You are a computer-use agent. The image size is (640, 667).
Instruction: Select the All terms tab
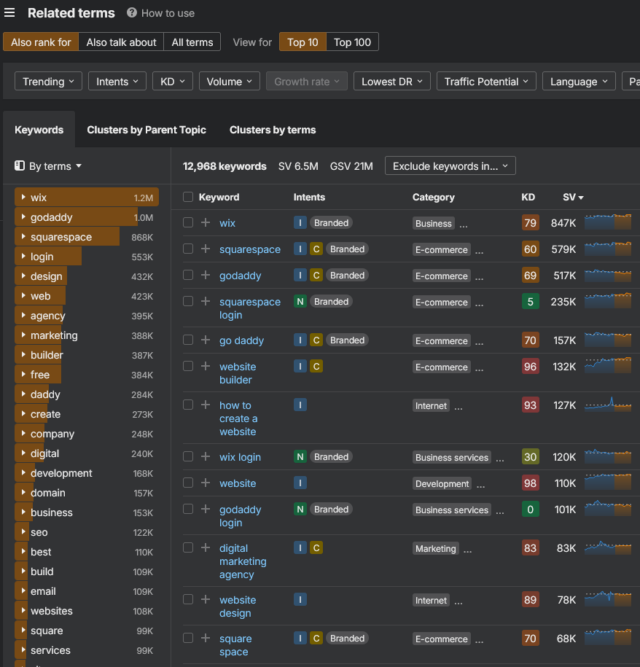tap(192, 42)
